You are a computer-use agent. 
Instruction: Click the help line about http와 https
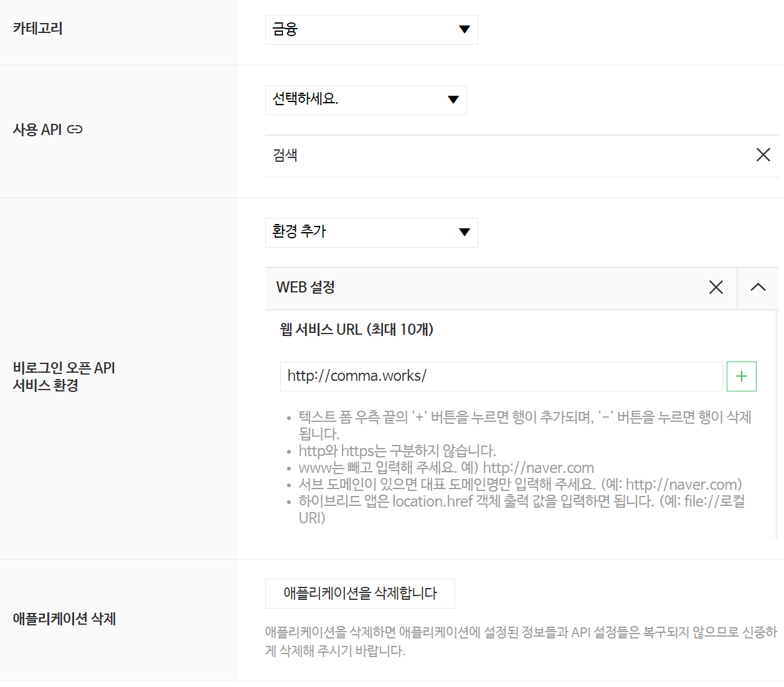tap(397, 451)
